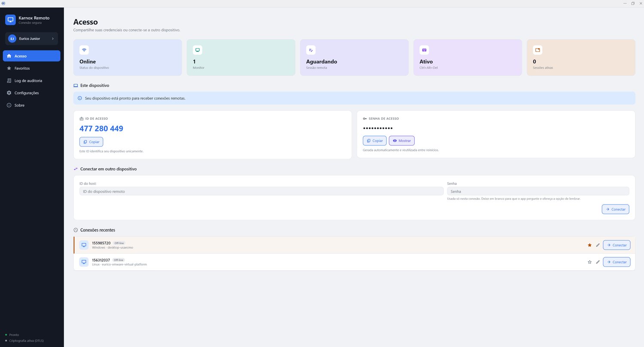Open the Eurico Junior account chevron
Image resolution: width=644 pixels, height=347 pixels.
point(53,39)
